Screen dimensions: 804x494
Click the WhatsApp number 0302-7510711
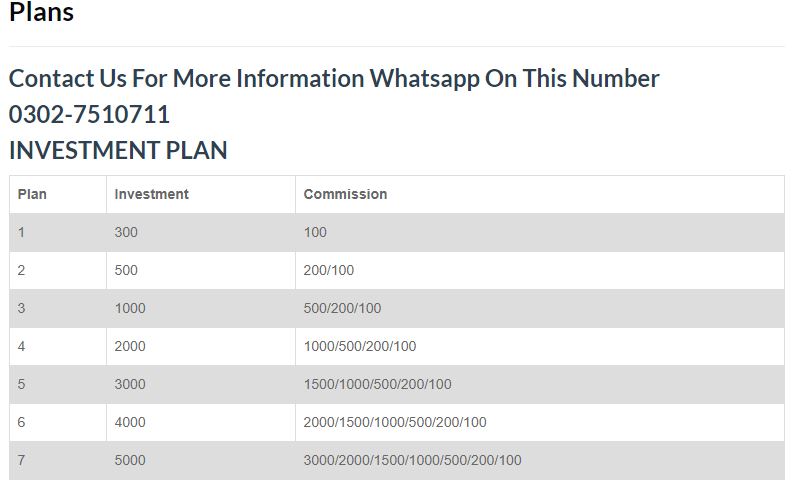pos(89,114)
